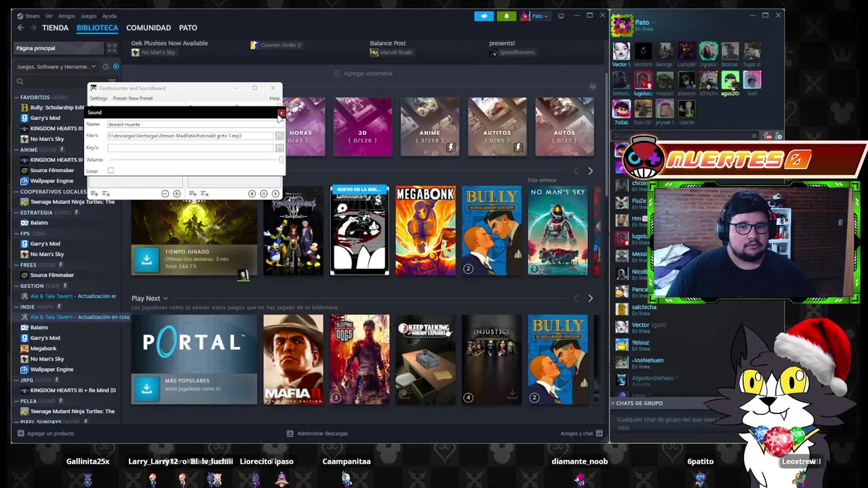Select Garry's Mod under FAVORITOS
Image resolution: width=868 pixels, height=488 pixels.
[x=45, y=118]
